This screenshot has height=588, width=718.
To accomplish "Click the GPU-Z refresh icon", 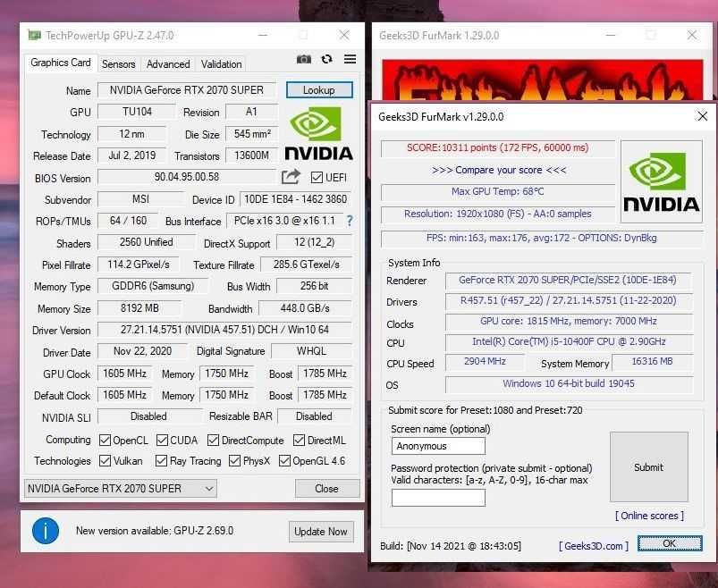I will coord(326,59).
